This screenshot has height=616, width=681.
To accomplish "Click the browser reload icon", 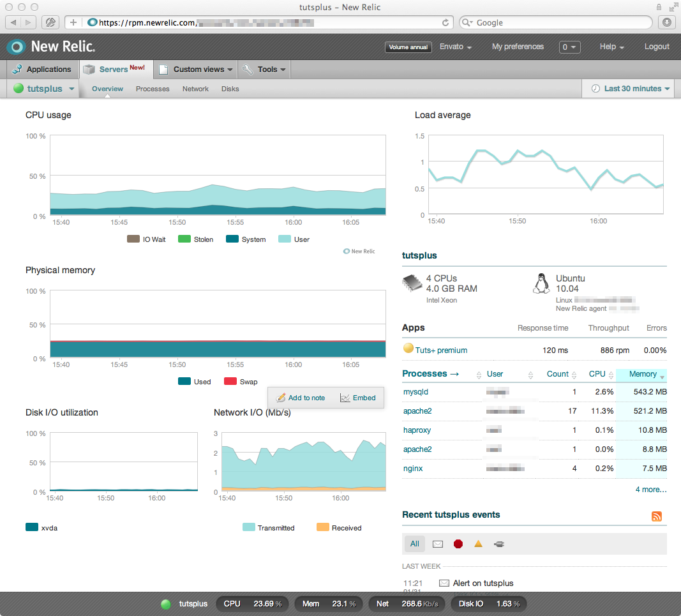I will coord(445,22).
